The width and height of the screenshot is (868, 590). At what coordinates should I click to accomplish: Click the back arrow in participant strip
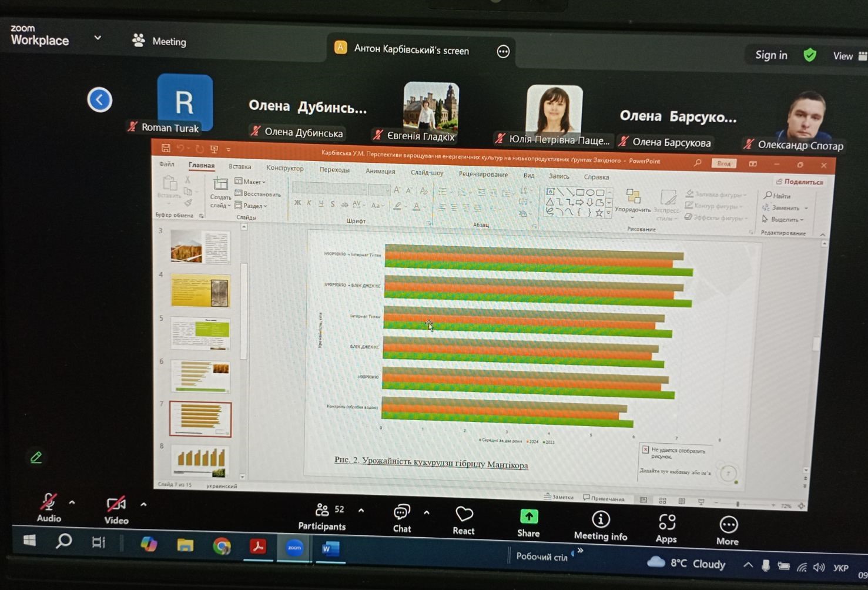99,100
